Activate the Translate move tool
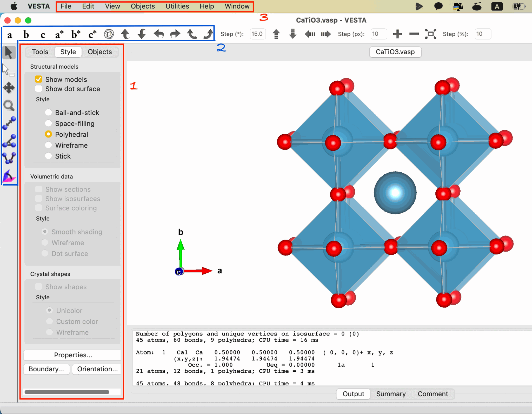 (x=9, y=88)
